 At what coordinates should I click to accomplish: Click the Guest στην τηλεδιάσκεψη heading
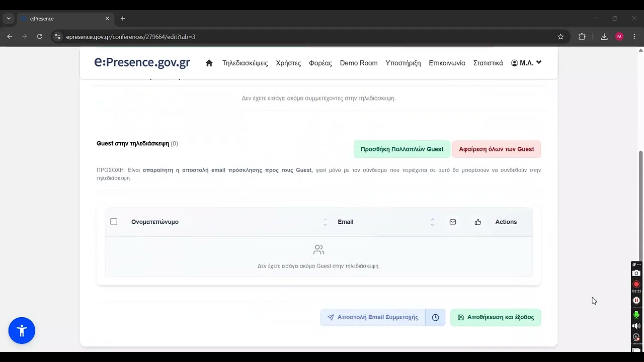coord(133,143)
